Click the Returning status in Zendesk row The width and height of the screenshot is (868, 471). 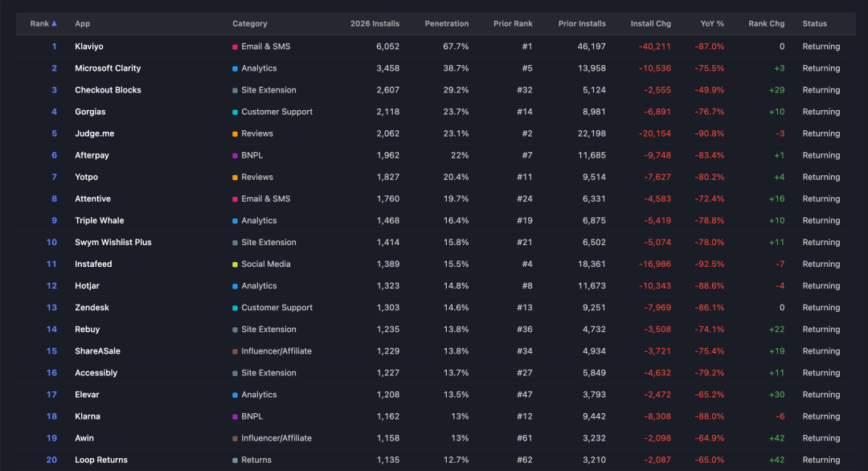point(821,307)
